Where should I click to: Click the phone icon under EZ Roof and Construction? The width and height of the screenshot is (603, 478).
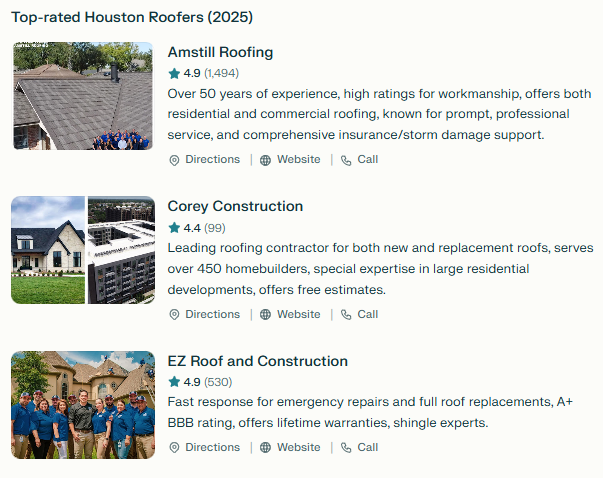point(346,448)
